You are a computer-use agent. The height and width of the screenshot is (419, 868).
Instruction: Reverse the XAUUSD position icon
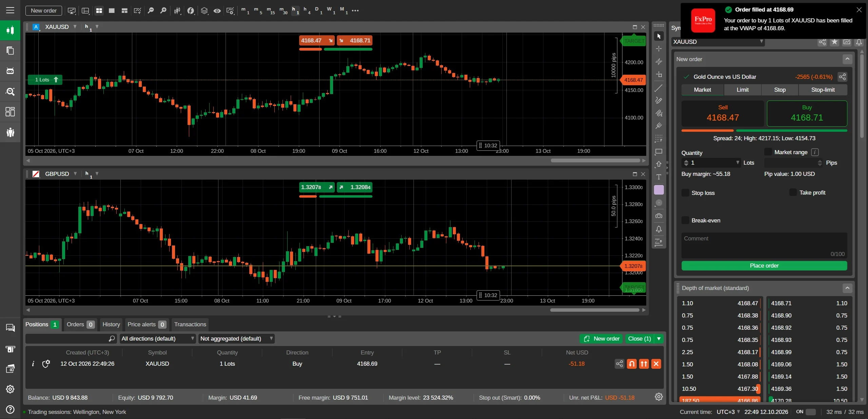pos(632,364)
